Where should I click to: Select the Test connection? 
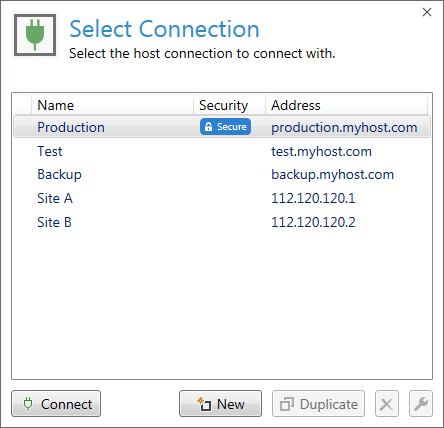[222, 151]
